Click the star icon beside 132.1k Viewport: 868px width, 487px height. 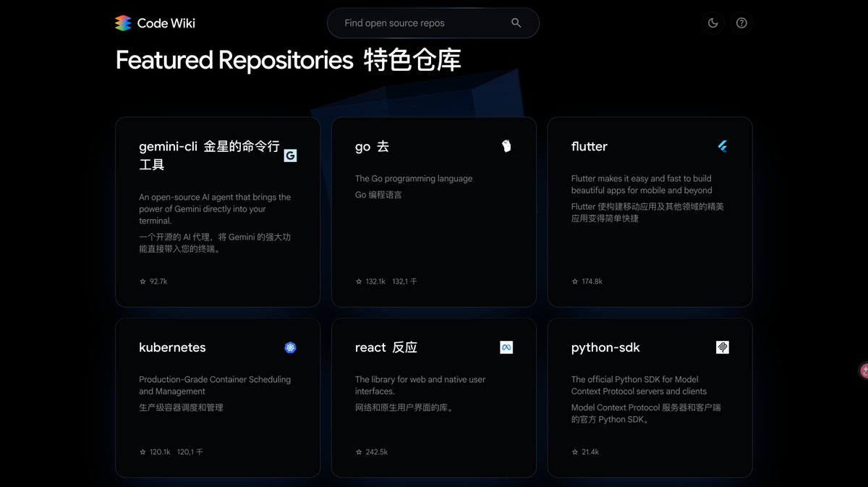click(359, 281)
